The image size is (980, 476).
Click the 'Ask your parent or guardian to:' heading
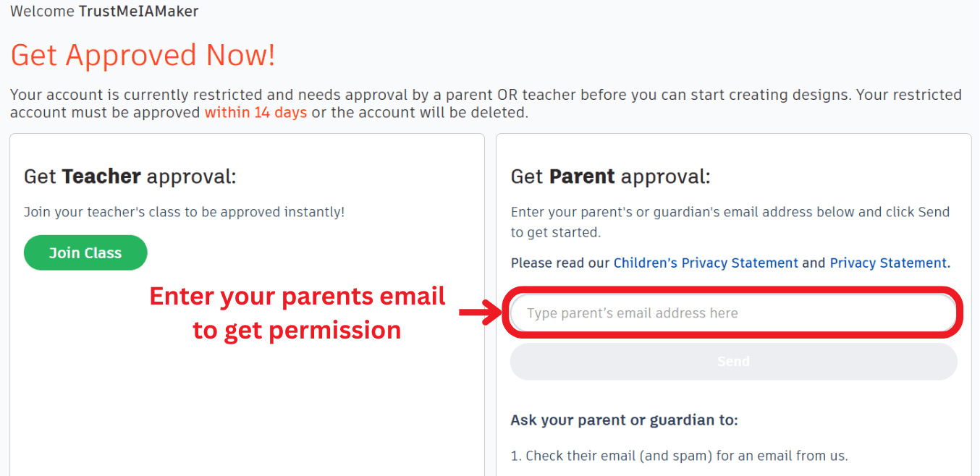pos(624,420)
